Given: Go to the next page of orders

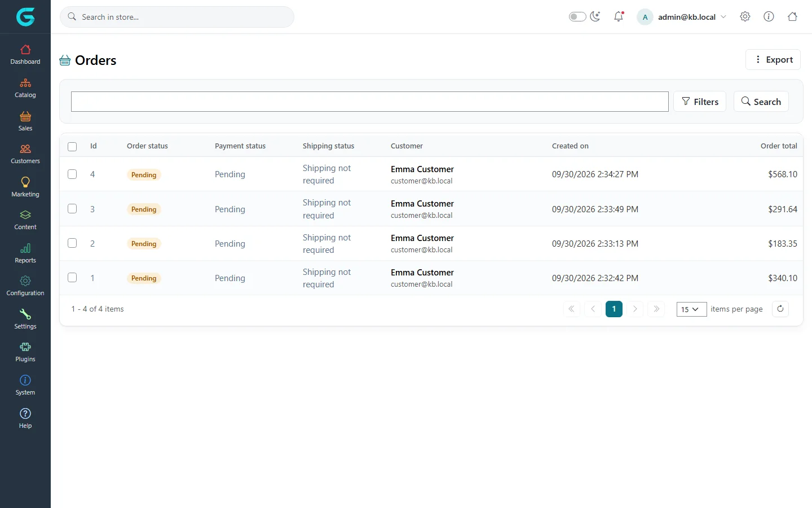Looking at the screenshot, I should pos(635,309).
